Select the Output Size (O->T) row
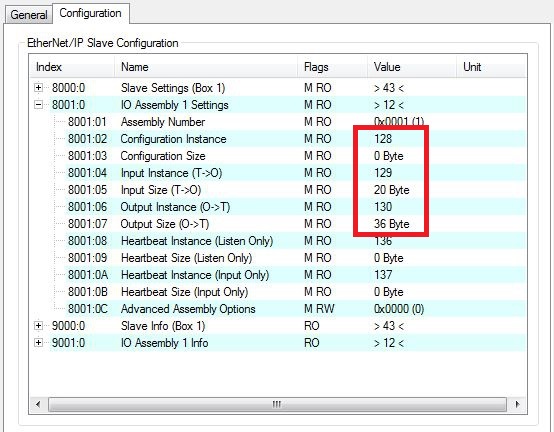 pos(278,224)
